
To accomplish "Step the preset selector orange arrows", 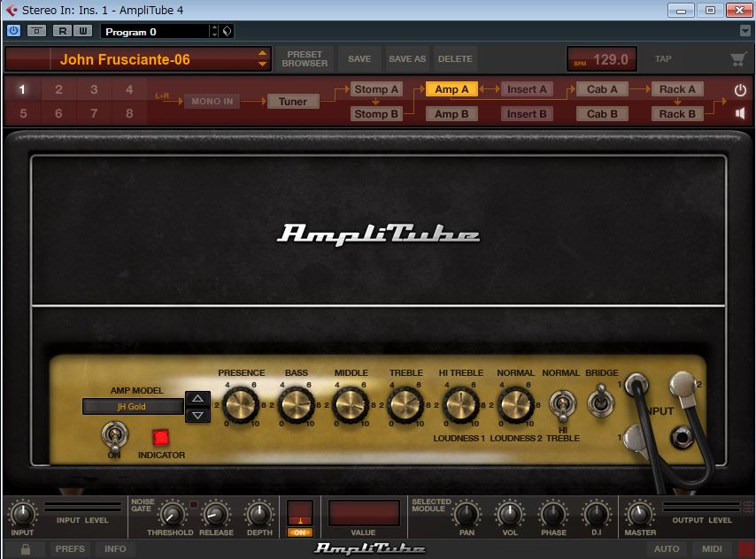I will tap(262, 58).
